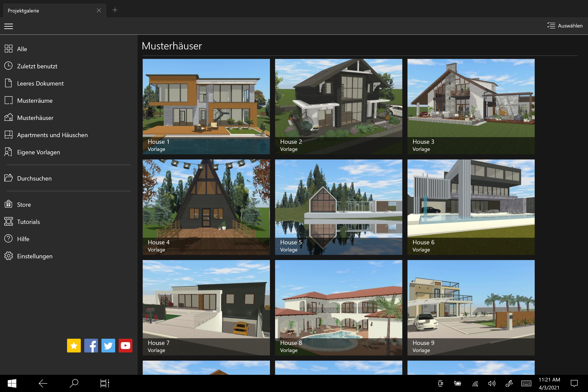Open the House 2 template thumbnail
The image size is (588, 392).
coord(338,106)
